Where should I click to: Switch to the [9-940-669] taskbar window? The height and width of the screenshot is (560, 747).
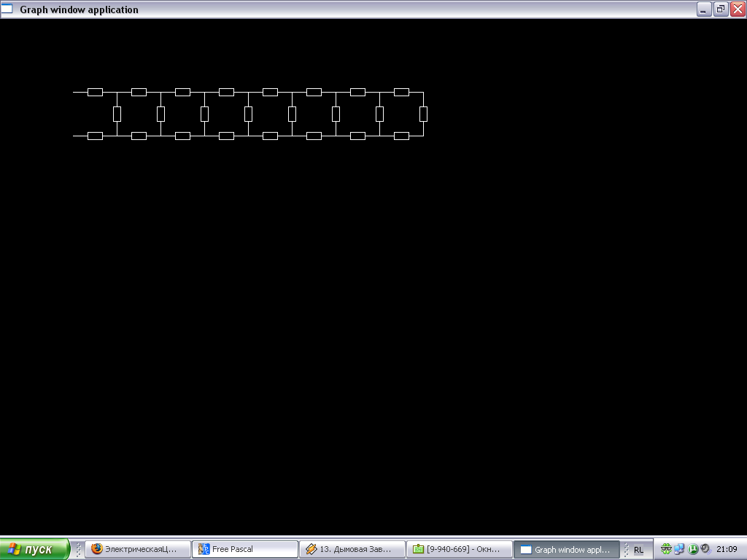pyautogui.click(x=460, y=549)
